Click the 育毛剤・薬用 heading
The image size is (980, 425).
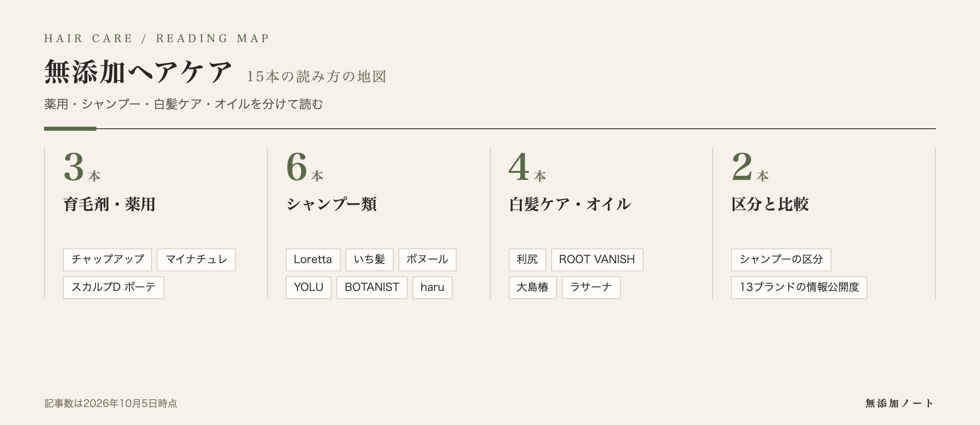click(109, 204)
